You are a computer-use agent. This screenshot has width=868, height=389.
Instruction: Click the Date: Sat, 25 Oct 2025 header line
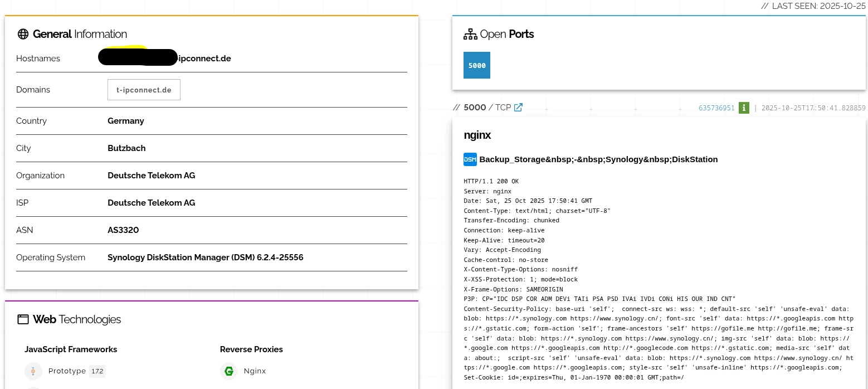click(x=528, y=201)
